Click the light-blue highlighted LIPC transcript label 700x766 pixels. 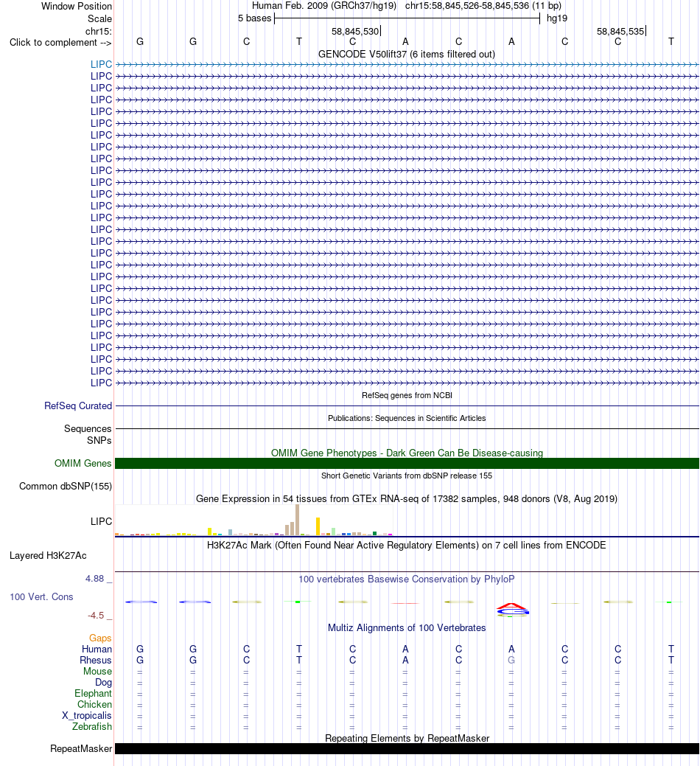point(101,64)
